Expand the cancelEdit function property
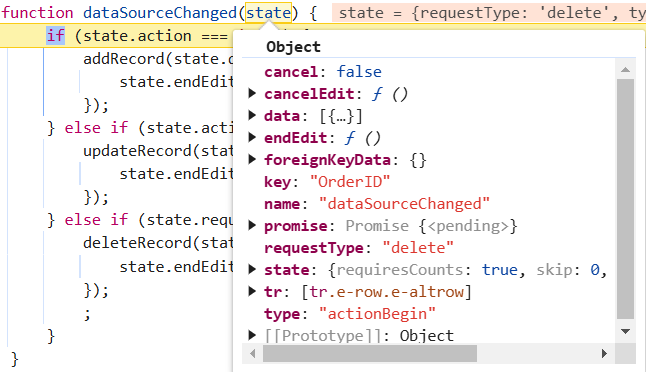The height and width of the screenshot is (372, 646). pyautogui.click(x=252, y=94)
